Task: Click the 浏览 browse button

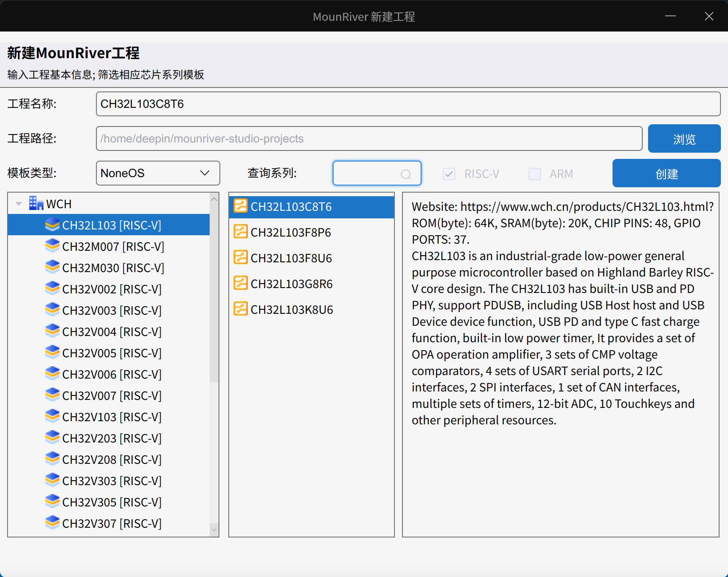Action: (684, 139)
